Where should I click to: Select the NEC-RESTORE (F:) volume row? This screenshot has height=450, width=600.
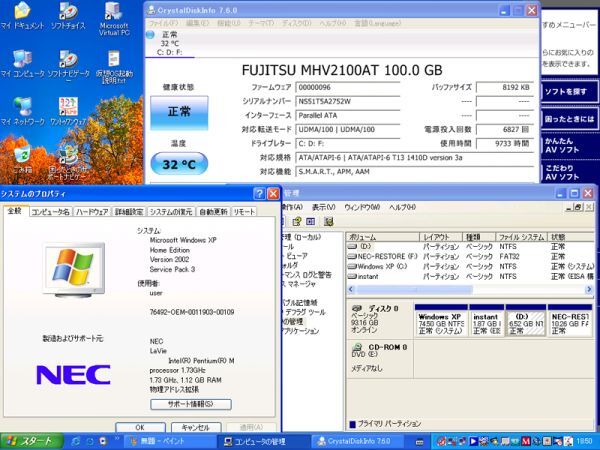[470, 256]
